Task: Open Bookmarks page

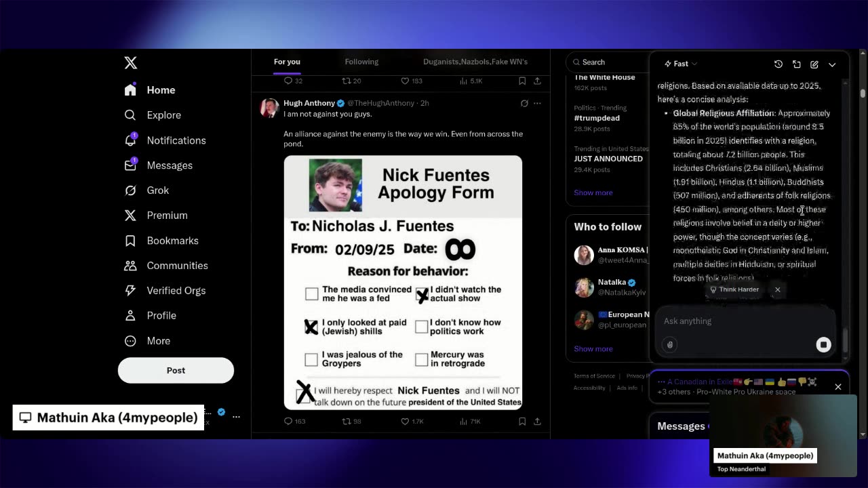Action: point(161,241)
